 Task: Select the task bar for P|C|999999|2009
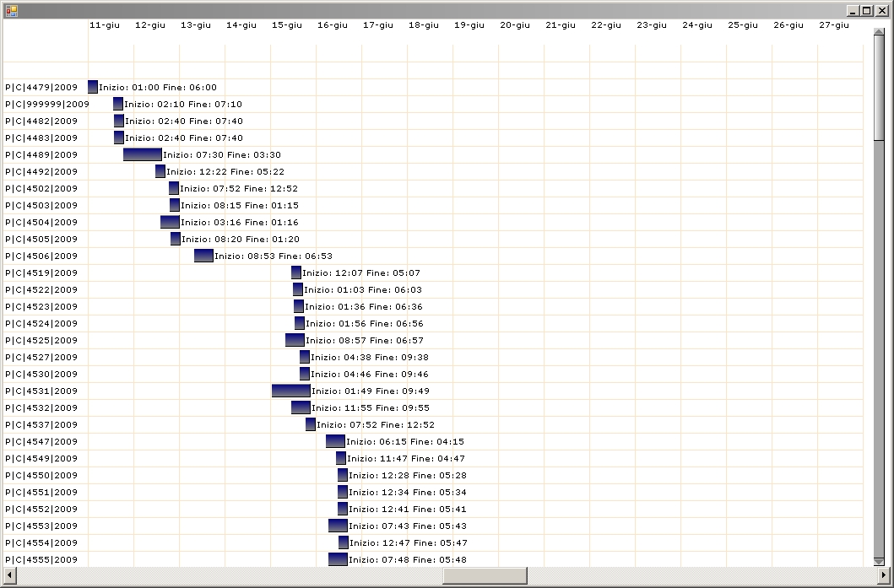pos(118,104)
